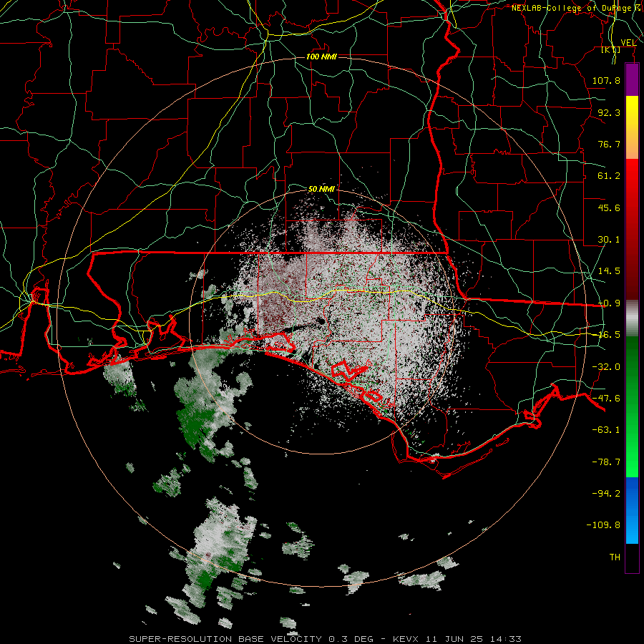Screen dimensions: 644x644
Task: Click the [KT] units label
Action: pyautogui.click(x=611, y=50)
